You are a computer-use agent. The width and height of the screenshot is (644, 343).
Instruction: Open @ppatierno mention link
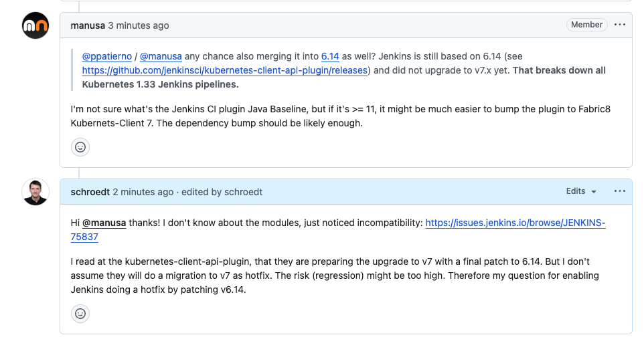107,56
